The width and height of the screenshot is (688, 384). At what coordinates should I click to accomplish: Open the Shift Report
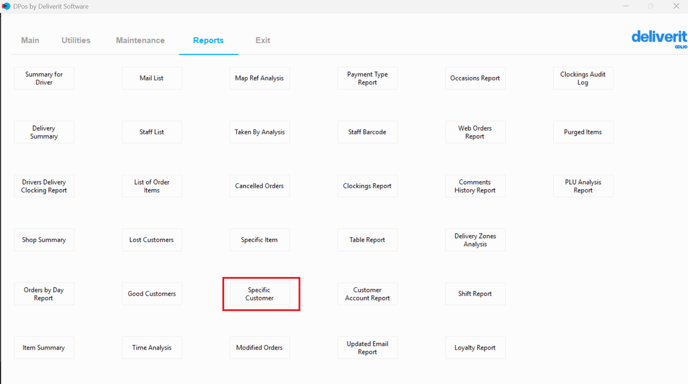[x=475, y=294]
